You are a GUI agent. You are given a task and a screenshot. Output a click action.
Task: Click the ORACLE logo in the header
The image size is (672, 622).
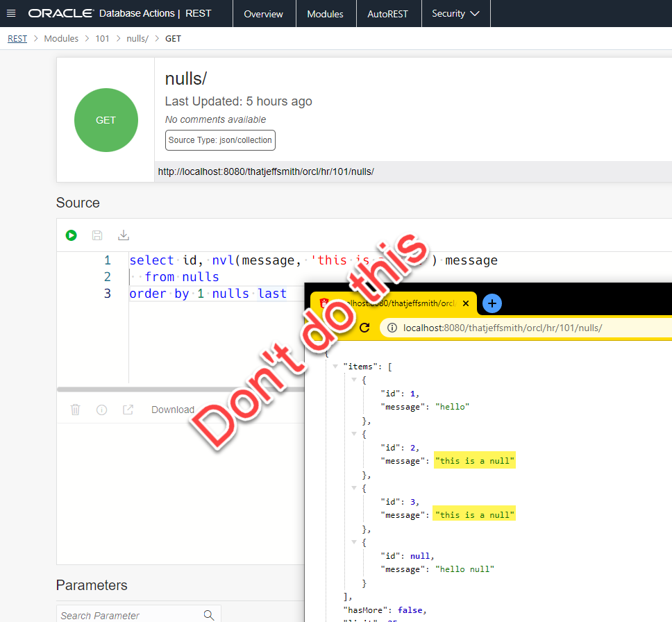click(61, 13)
